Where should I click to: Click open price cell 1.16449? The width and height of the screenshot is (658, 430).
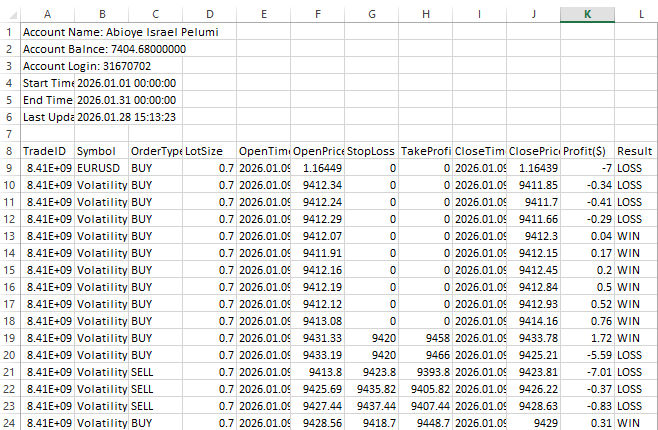tap(318, 168)
